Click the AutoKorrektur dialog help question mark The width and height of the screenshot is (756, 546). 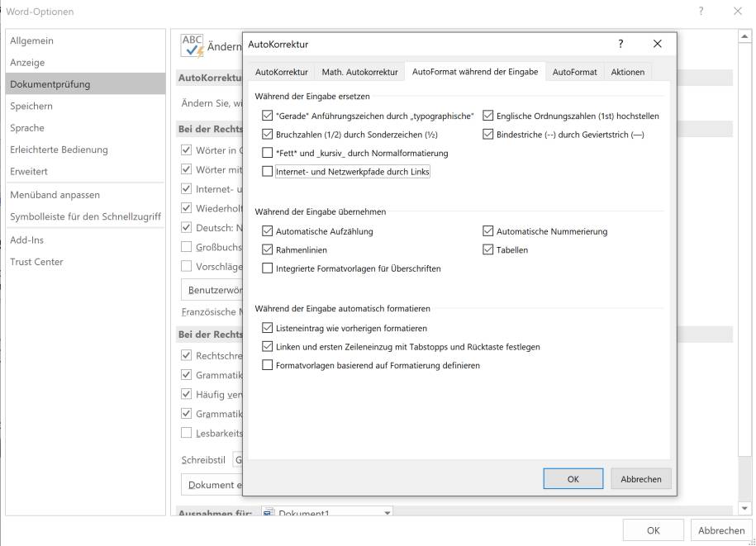pos(620,44)
